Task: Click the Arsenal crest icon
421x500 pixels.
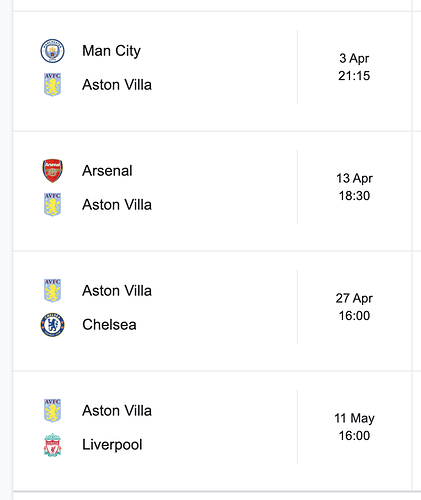Action: (x=52, y=171)
